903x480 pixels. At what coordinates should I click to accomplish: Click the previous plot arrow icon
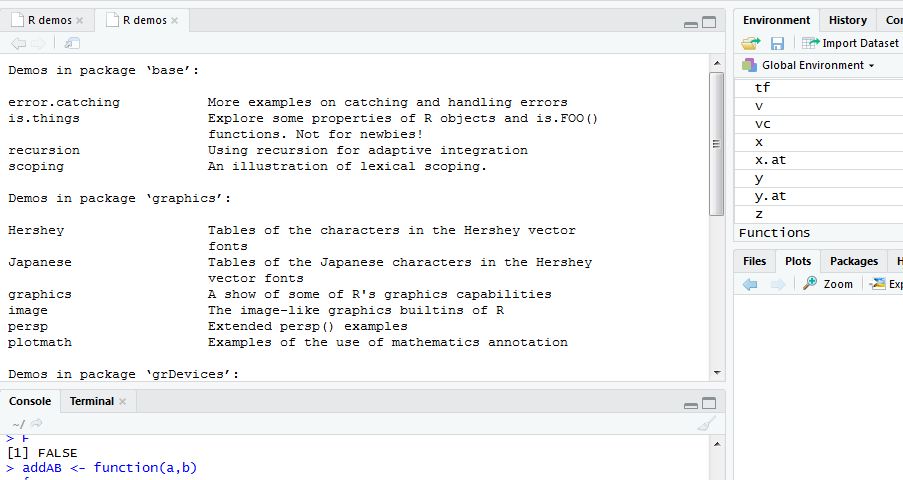click(750, 284)
